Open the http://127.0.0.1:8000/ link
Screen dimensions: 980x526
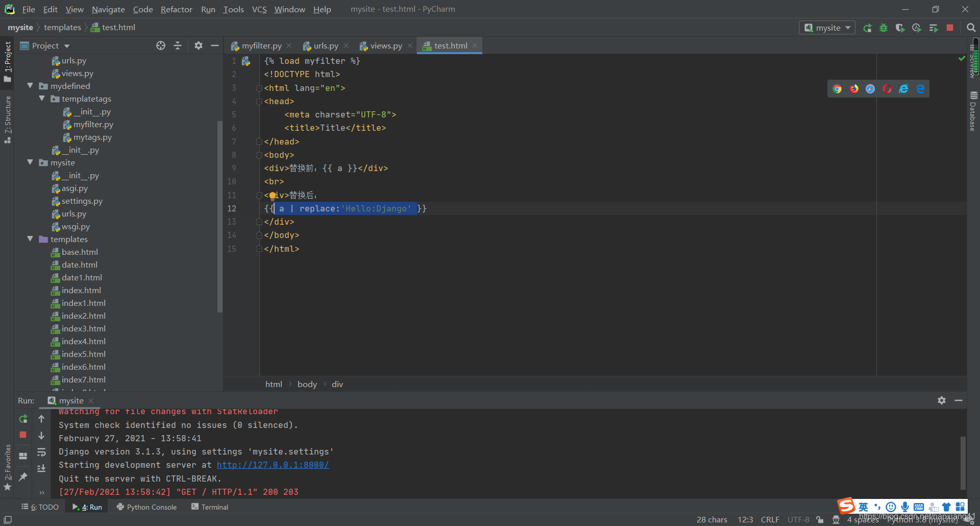[x=273, y=465]
